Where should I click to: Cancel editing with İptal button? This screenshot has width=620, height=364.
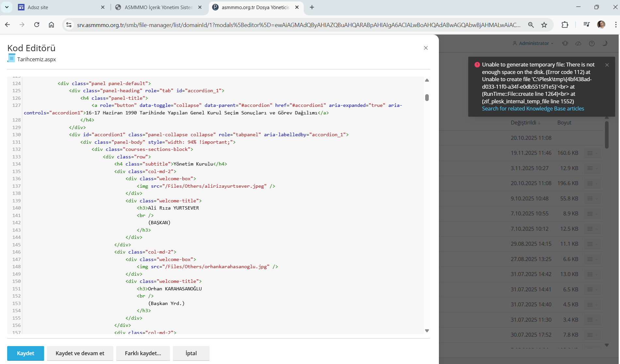(x=191, y=353)
